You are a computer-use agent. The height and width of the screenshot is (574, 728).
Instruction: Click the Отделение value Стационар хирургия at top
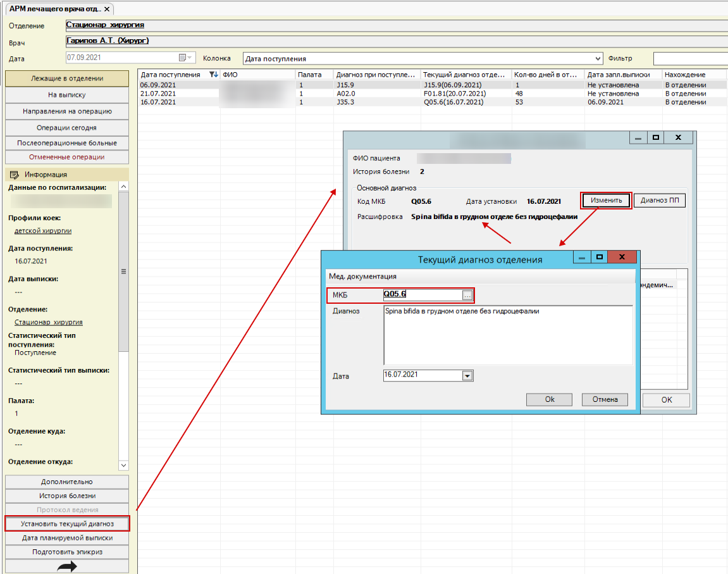(x=105, y=25)
